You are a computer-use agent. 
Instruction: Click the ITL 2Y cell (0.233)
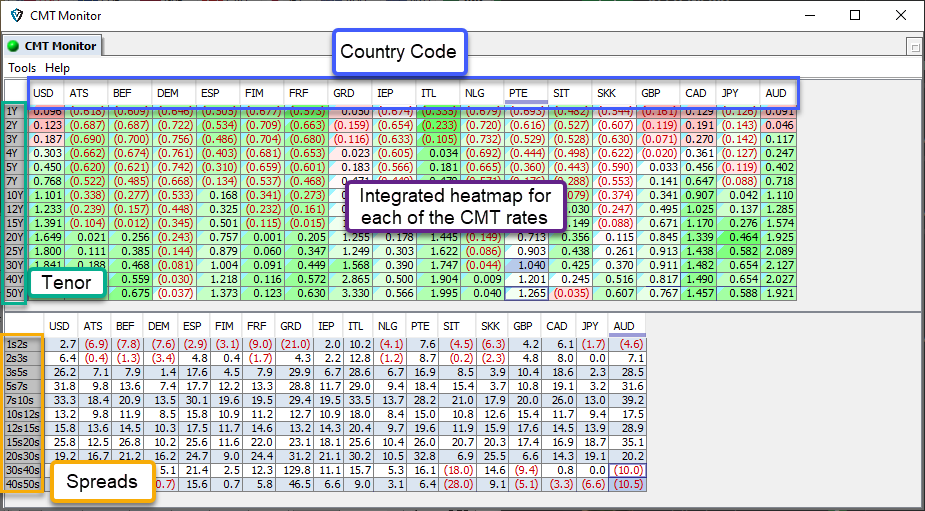click(438, 125)
